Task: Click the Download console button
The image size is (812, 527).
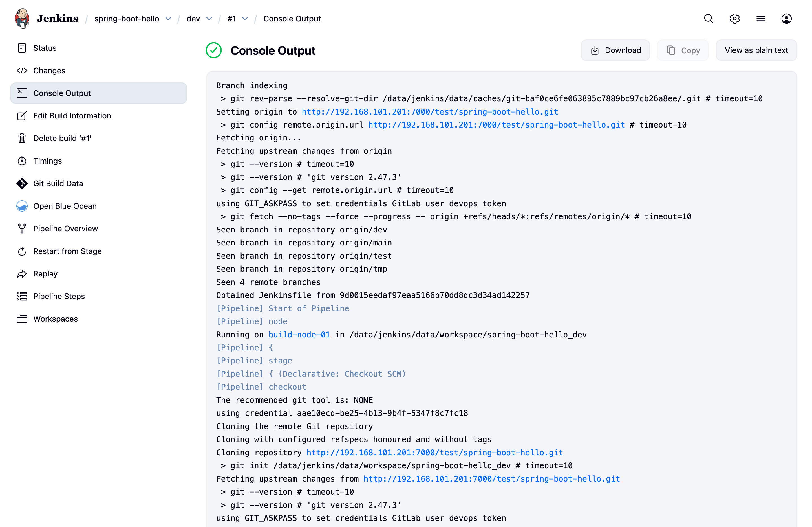Action: tap(615, 50)
